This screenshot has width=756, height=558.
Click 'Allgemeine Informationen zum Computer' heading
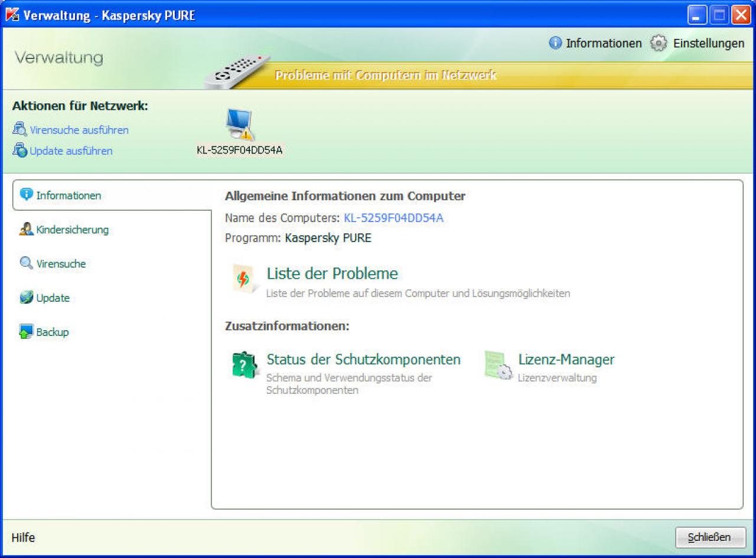tap(345, 196)
